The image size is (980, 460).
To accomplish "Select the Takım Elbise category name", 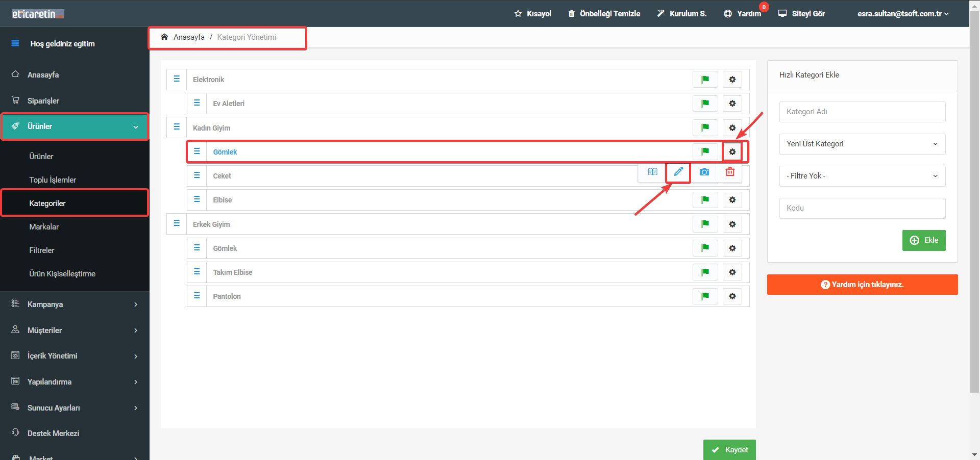I will click(233, 272).
